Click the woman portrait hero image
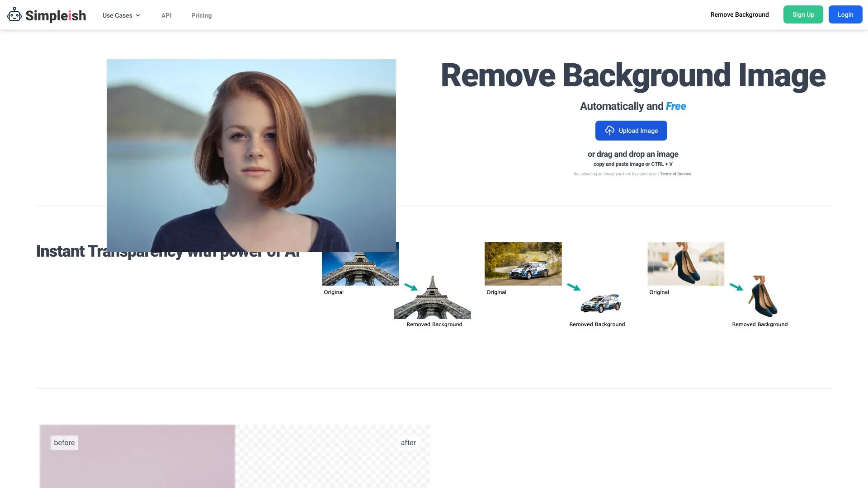 tap(251, 155)
